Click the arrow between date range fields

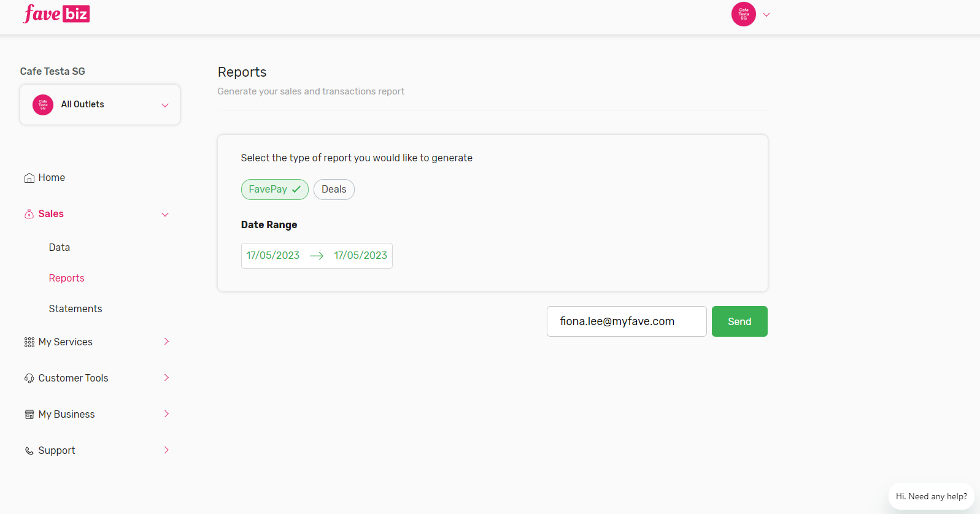pyautogui.click(x=317, y=256)
